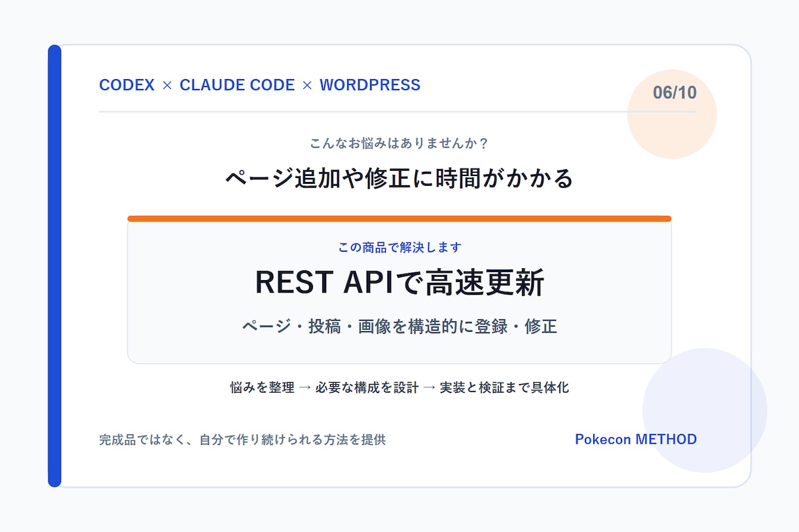
Task: Click the 'Pokecon METHOD' brand text
Action: (636, 439)
